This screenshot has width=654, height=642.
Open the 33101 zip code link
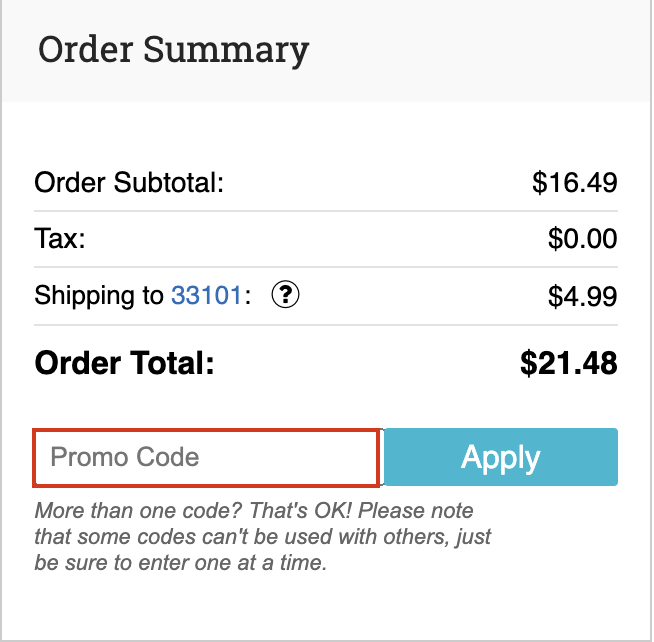206,296
